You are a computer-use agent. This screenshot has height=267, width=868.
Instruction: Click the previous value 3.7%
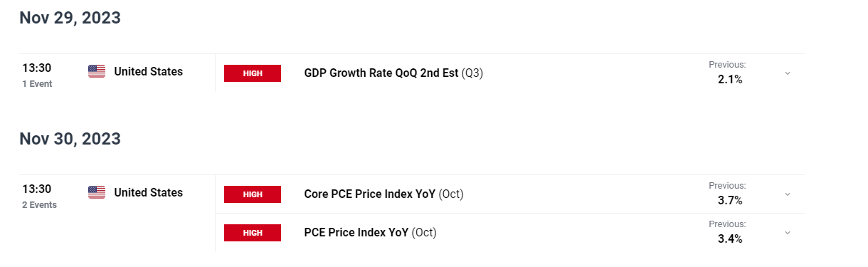(730, 201)
